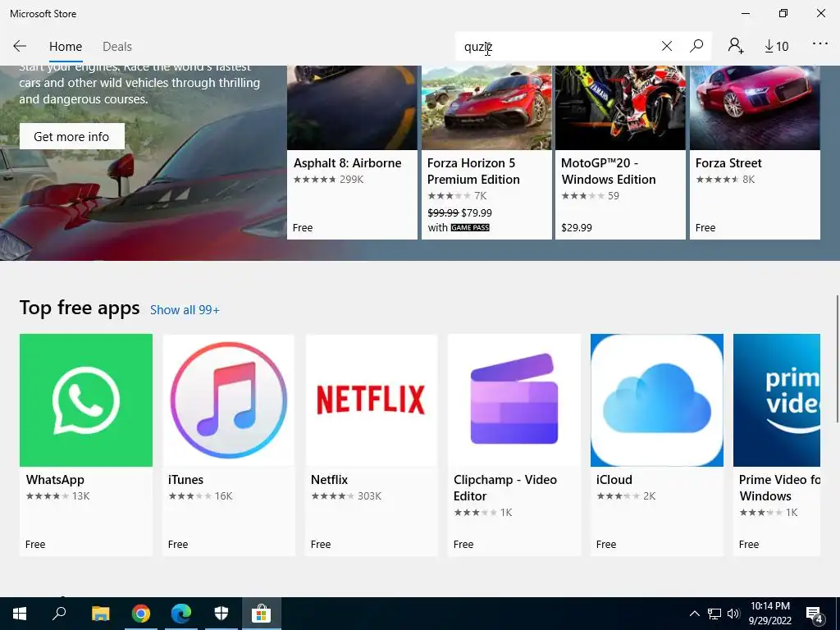The width and height of the screenshot is (840, 630).
Task: Clear the search text with X icon
Action: pos(666,46)
